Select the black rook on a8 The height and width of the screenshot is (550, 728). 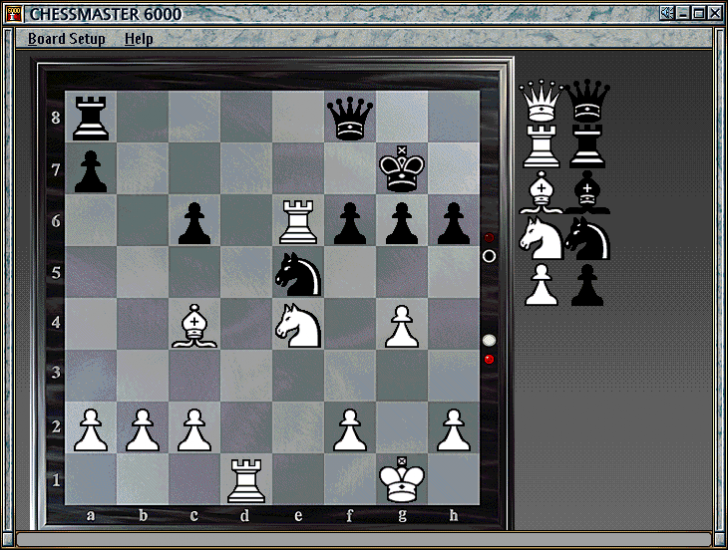point(91,118)
